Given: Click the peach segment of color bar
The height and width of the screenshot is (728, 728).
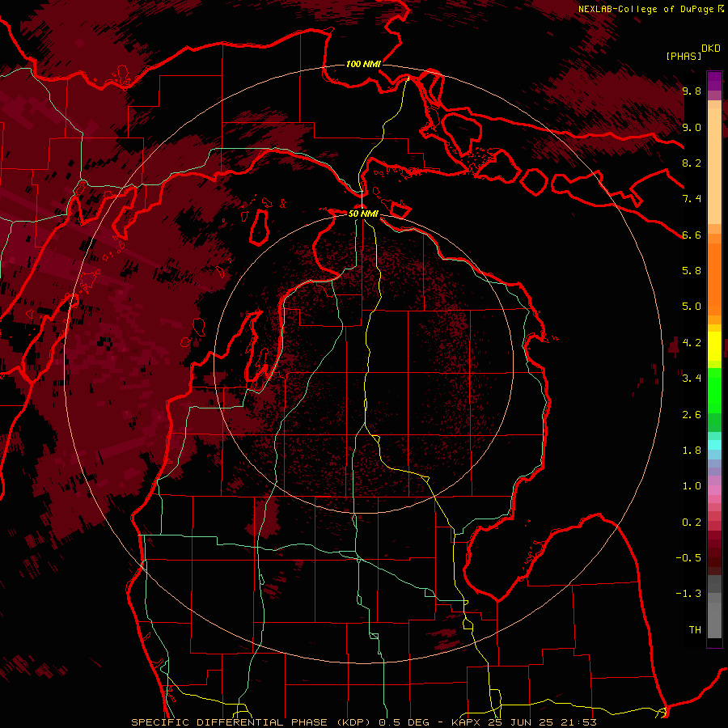Looking at the screenshot, I should [714, 166].
